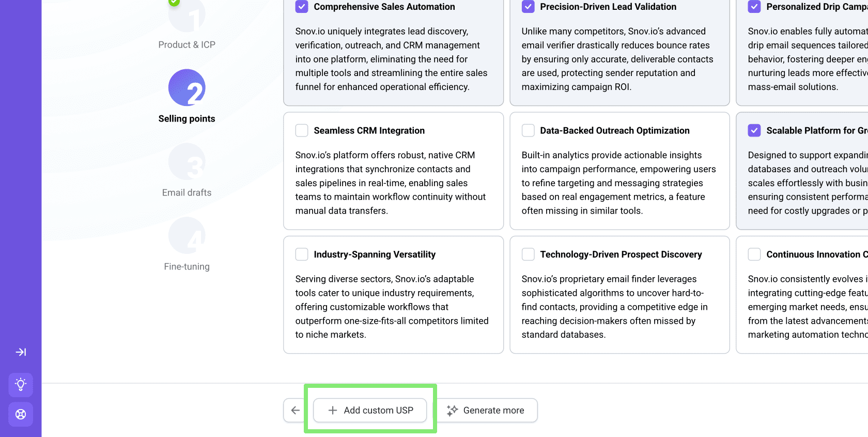
Task: Select the step 3 Email drafts circle
Action: tap(187, 162)
